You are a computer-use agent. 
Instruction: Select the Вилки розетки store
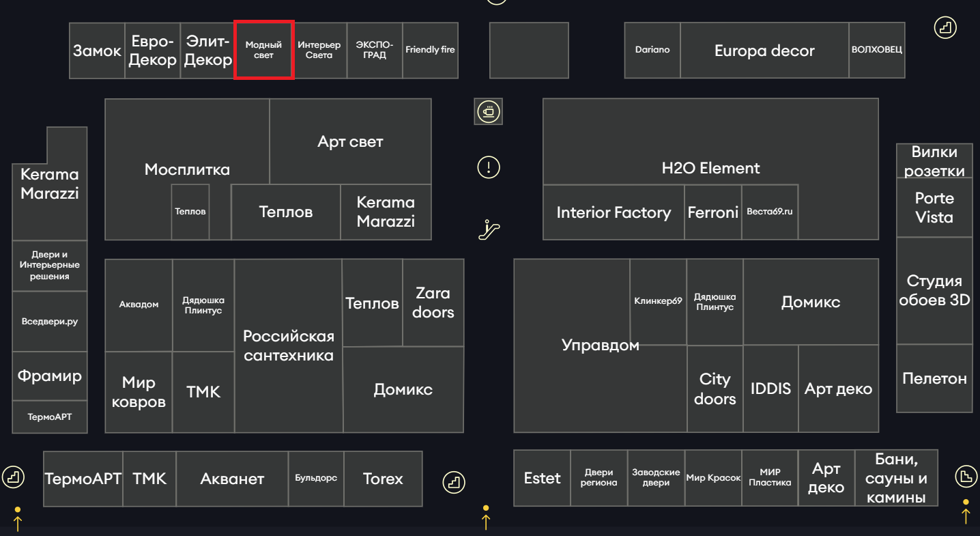coord(934,161)
